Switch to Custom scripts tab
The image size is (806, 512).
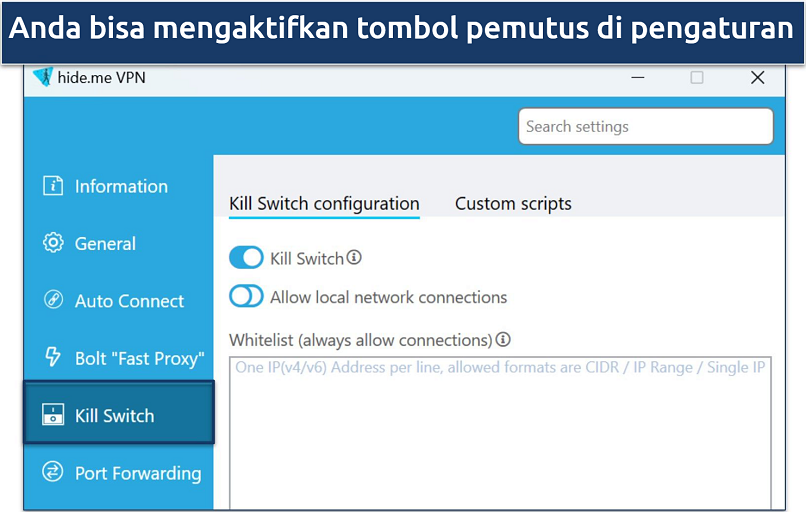pyautogui.click(x=513, y=204)
